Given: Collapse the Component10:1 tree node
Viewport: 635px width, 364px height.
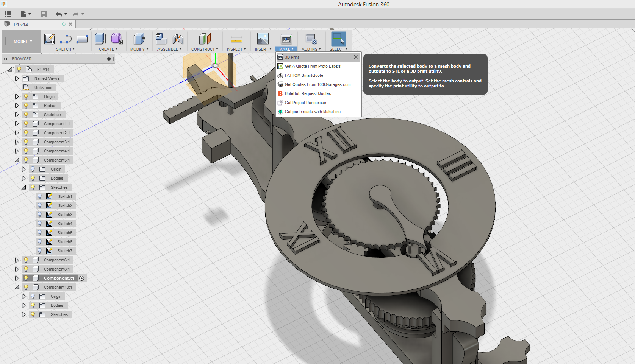Looking at the screenshot, I should point(17,287).
